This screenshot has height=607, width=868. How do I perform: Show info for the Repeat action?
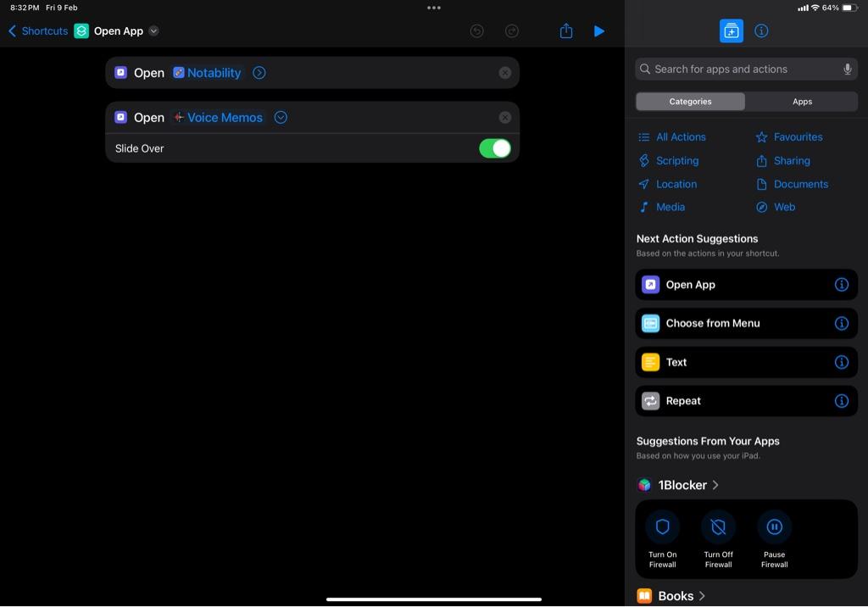pos(842,401)
